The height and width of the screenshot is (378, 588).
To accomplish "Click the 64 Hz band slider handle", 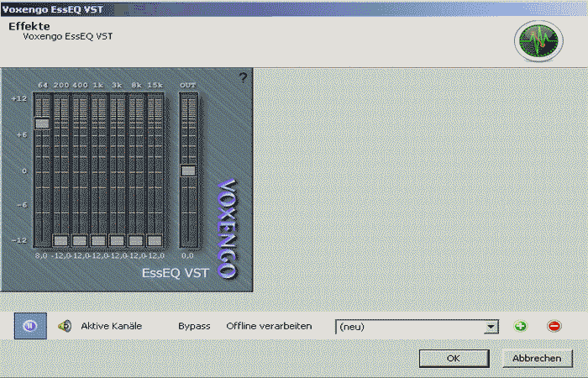I will tap(42, 123).
